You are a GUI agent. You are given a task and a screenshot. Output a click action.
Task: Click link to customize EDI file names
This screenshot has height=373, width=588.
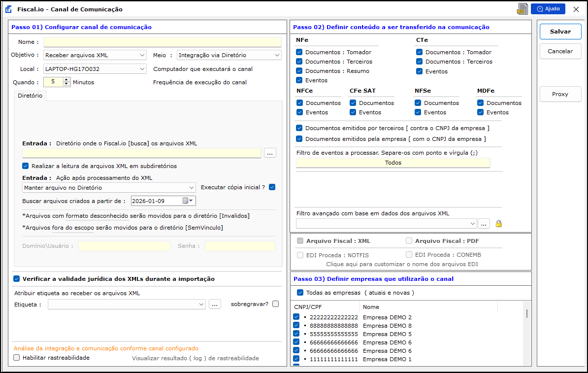click(x=402, y=264)
